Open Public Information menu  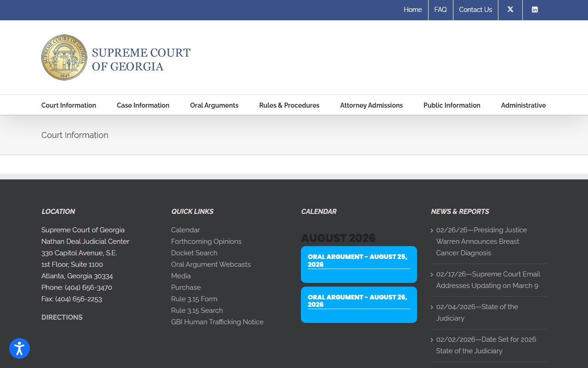pos(452,105)
